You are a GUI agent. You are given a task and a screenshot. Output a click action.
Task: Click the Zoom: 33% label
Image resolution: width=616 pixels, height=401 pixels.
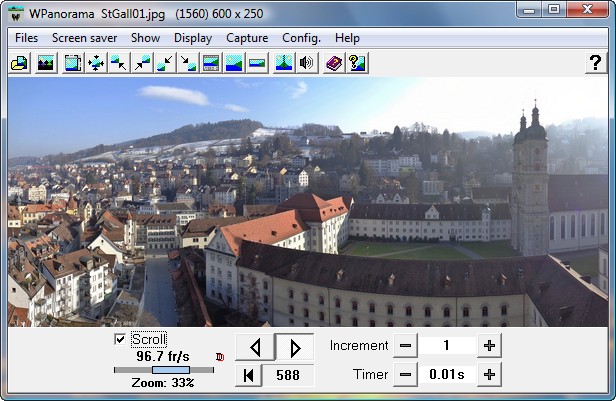click(163, 383)
